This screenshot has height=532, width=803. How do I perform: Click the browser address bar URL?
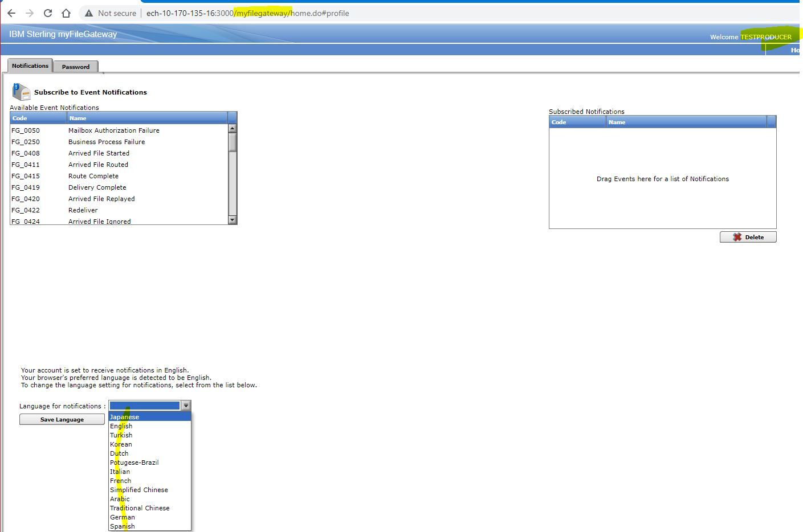[247, 13]
